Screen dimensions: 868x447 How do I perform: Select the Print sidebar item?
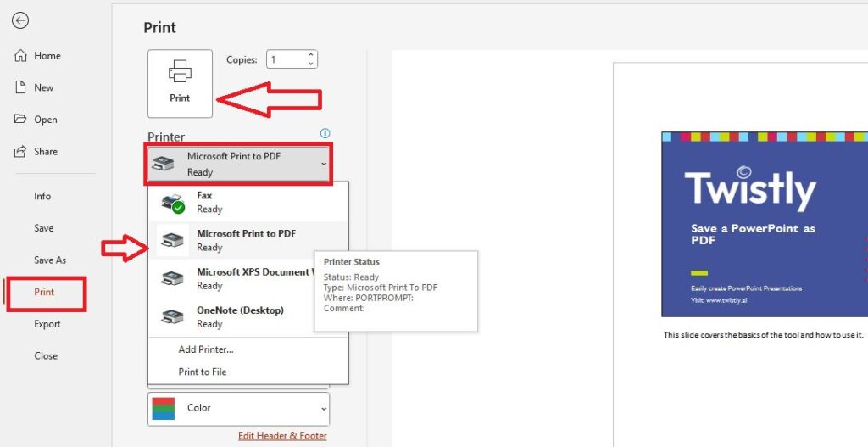(44, 292)
